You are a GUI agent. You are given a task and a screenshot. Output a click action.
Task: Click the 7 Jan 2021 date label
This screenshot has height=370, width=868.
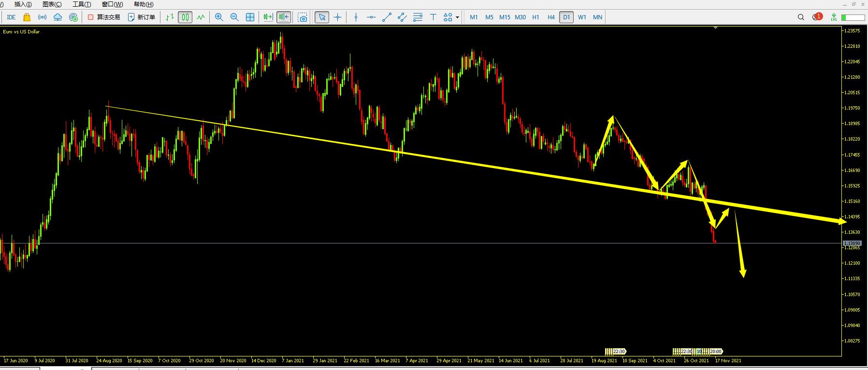click(x=293, y=360)
